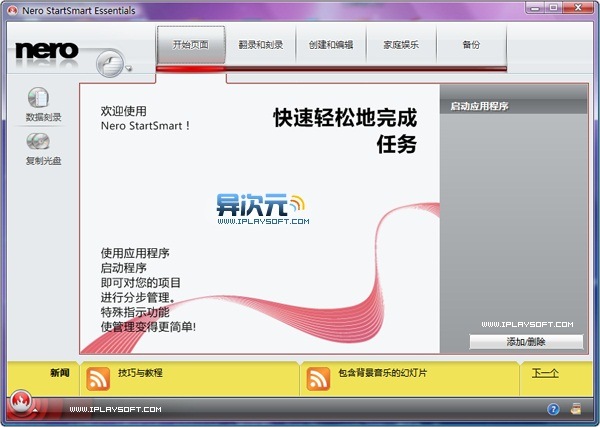The width and height of the screenshot is (600, 427).
Task: Open the blue help question mark icon
Action: pyautogui.click(x=553, y=409)
